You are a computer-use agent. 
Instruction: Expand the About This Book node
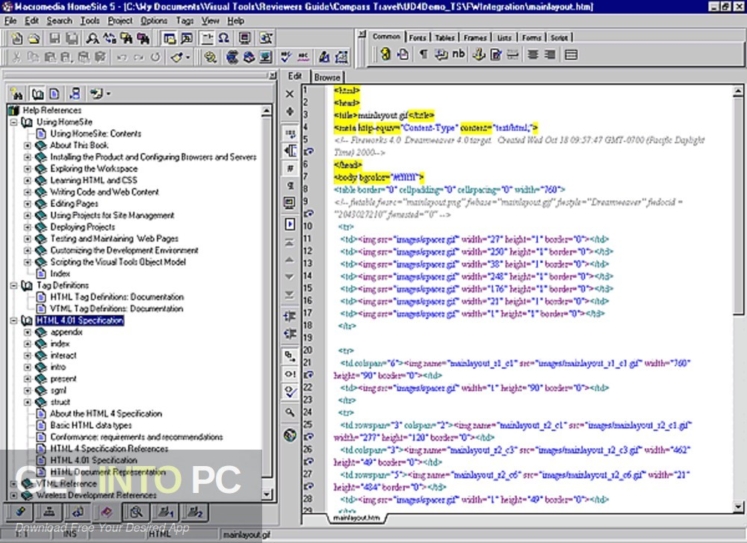tap(28, 146)
